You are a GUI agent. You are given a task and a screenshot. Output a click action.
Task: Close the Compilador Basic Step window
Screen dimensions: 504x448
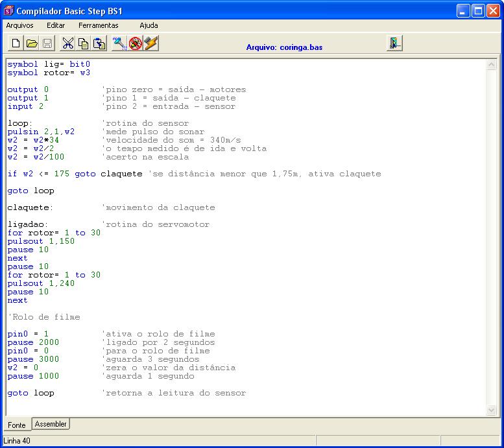493,11
